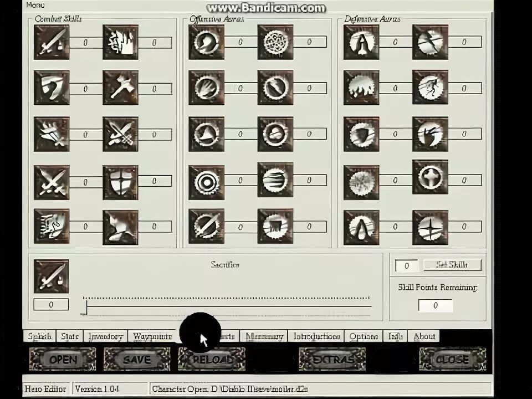Switch to the Stats tab
532x399 pixels.
(x=70, y=336)
